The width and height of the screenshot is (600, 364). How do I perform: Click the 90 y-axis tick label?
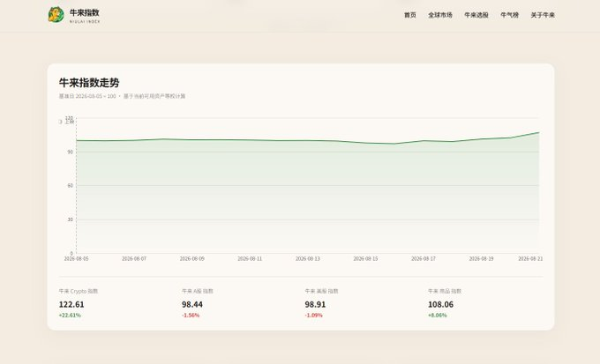[x=70, y=152]
